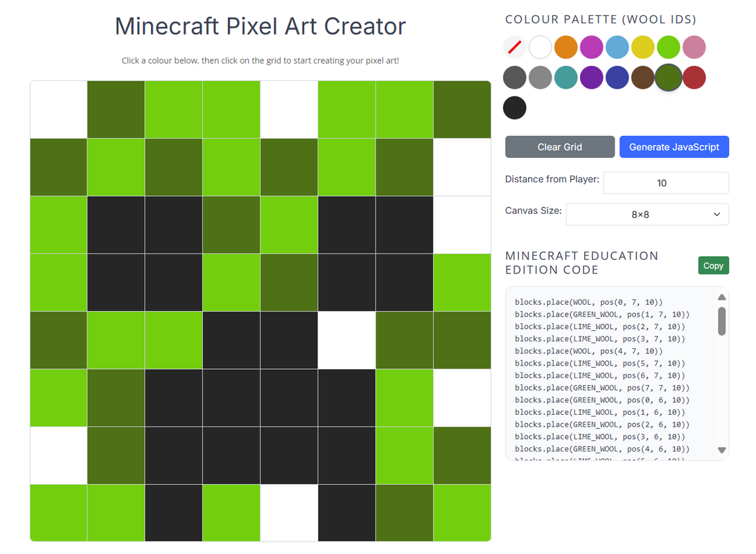This screenshot has height=554, width=756.
Task: Open the Canvas Size dropdown
Action: point(647,215)
